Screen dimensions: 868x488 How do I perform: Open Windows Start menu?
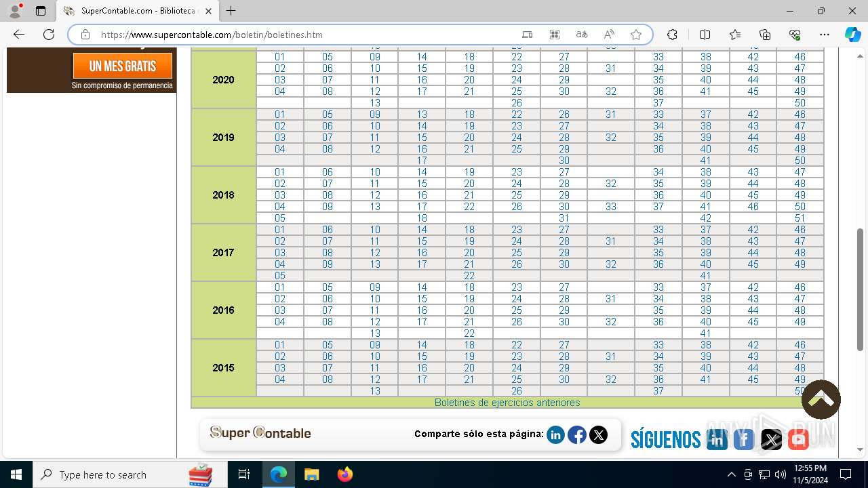16,474
